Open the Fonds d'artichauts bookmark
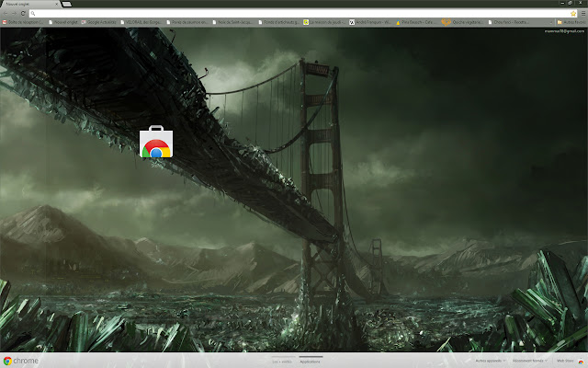This screenshot has width=588, height=368. 278,22
